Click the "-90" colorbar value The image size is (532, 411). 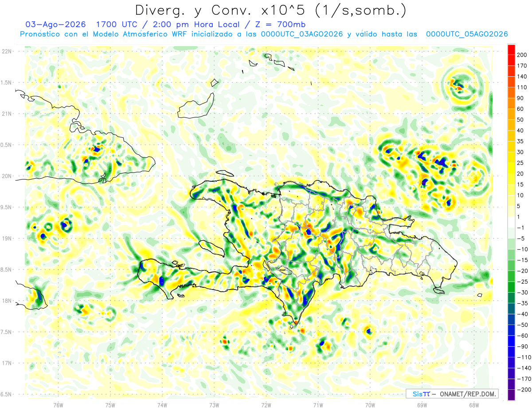tap(523, 346)
